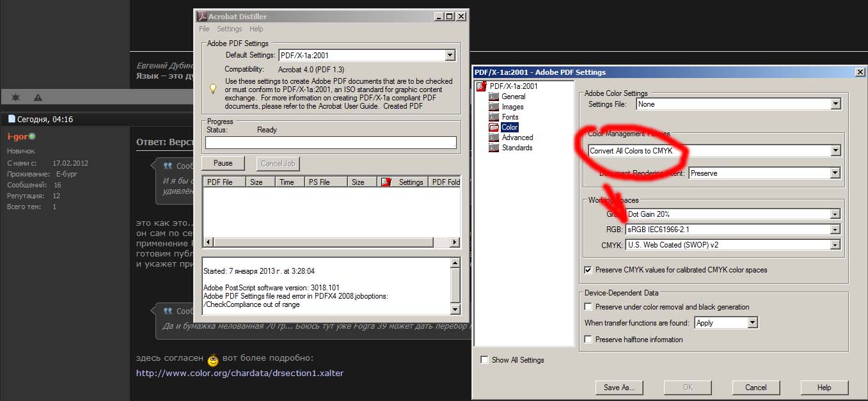Screen dimensions: 868x401
Task: Click the Distiller job progress bar
Action: [331, 143]
